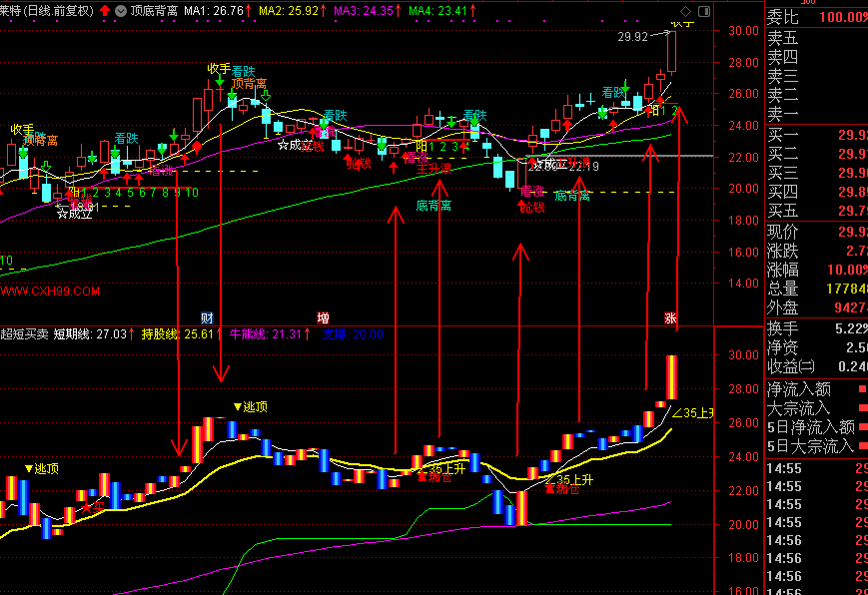Click the ☆成立 star marker at far left
Image resolution: width=868 pixels, height=595 pixels.
pyautogui.click(x=74, y=213)
